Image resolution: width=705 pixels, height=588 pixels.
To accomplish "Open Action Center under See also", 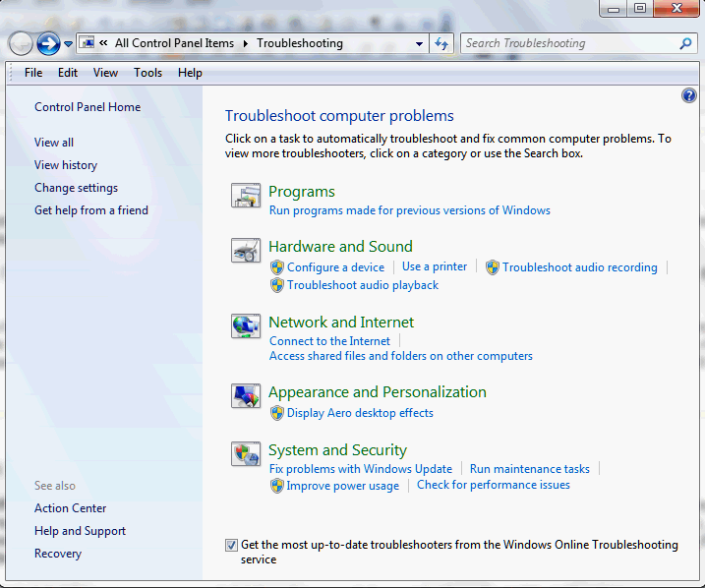I will [x=70, y=508].
